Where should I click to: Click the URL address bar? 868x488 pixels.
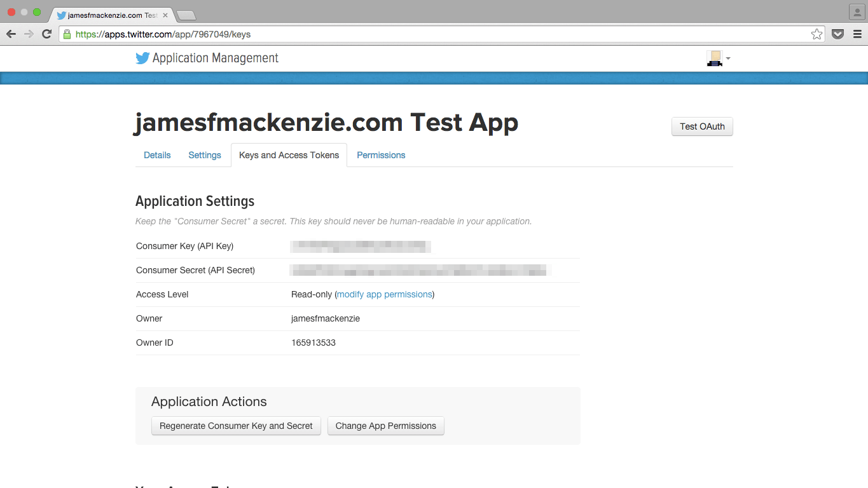pyautogui.click(x=439, y=34)
